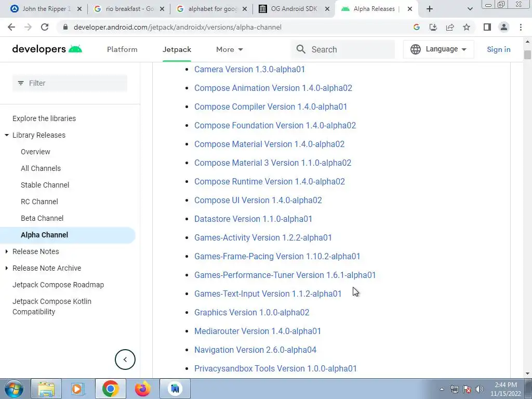Open the Windows Start button

click(x=14, y=389)
